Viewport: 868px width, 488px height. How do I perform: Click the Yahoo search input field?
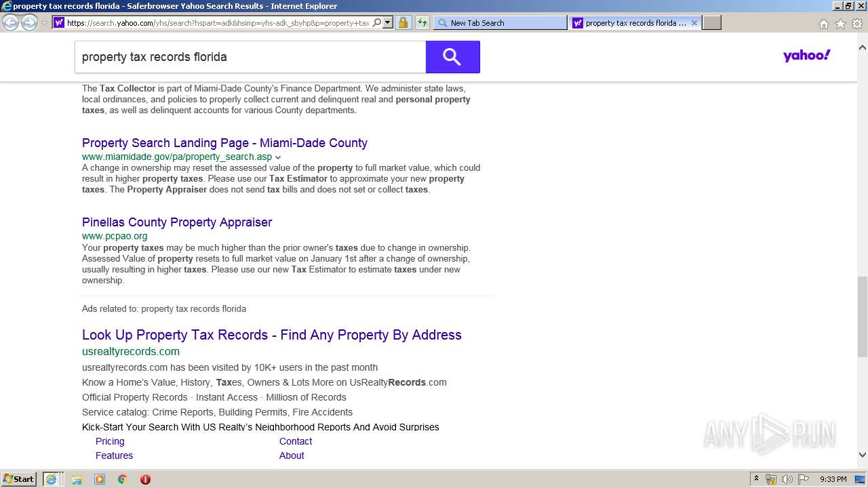pos(250,57)
